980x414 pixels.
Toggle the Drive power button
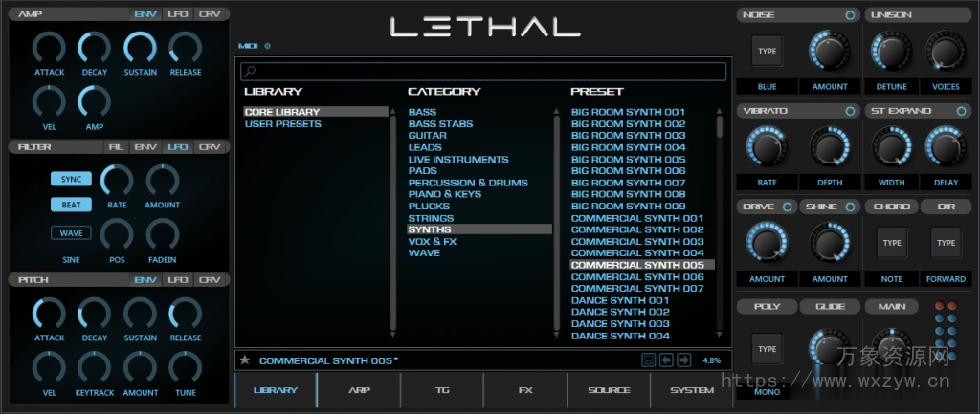point(787,207)
